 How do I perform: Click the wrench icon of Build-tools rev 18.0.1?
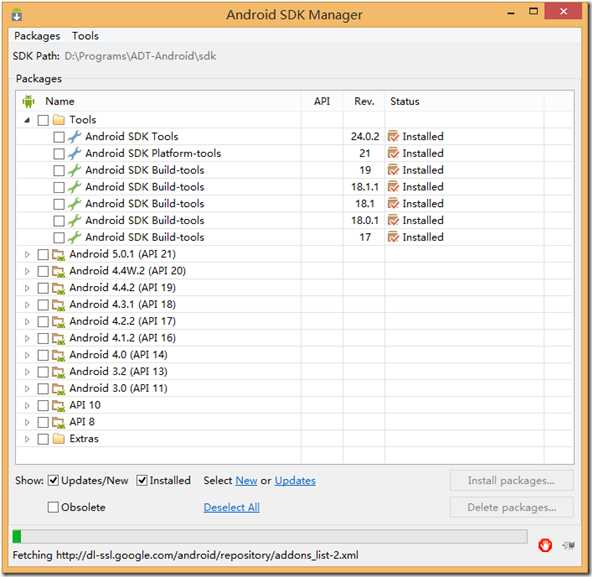pos(74,221)
